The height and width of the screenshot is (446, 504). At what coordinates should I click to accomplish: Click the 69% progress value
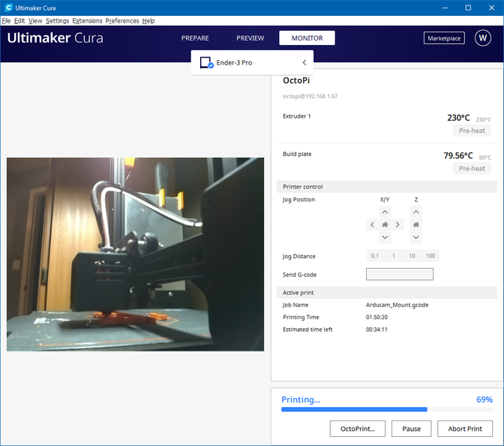pyautogui.click(x=484, y=399)
